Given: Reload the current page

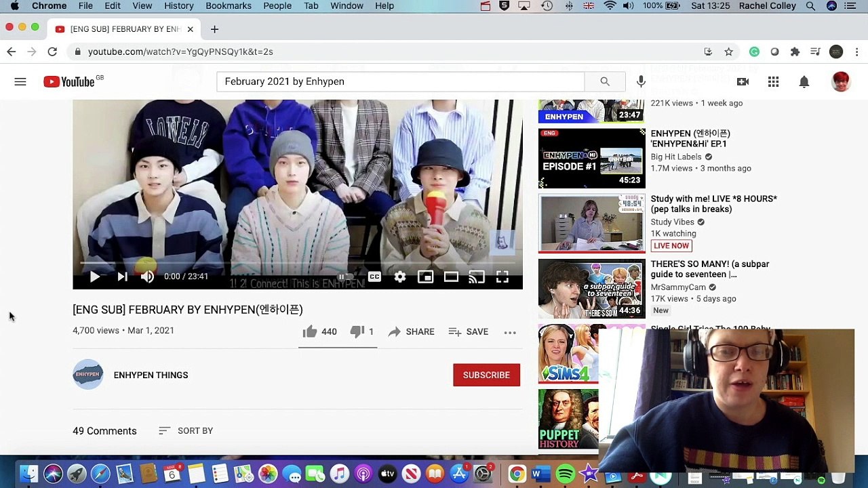Looking at the screenshot, I should [x=52, y=52].
